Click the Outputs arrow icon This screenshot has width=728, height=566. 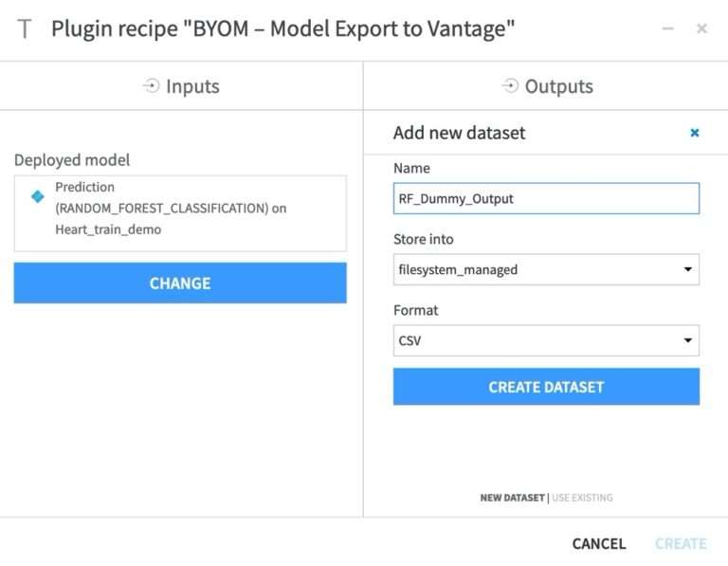[x=509, y=86]
